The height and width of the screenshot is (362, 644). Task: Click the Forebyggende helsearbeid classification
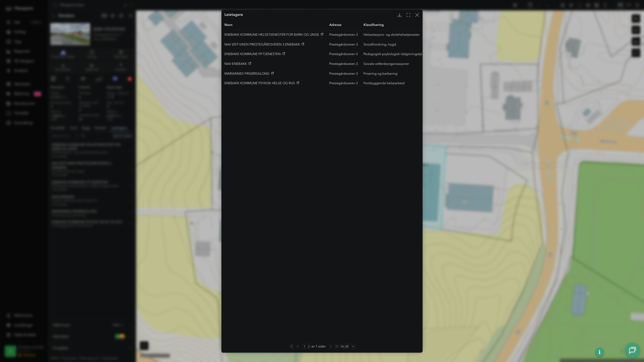384,83
